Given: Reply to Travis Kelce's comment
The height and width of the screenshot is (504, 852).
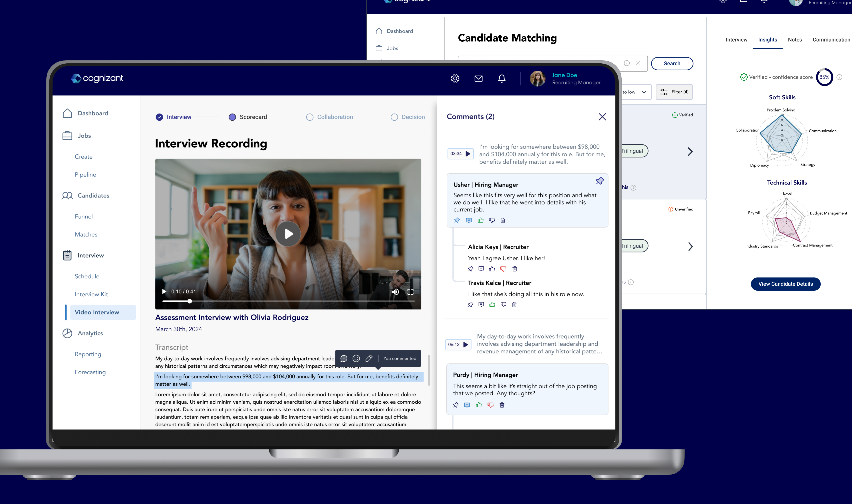Looking at the screenshot, I should click(x=481, y=305).
